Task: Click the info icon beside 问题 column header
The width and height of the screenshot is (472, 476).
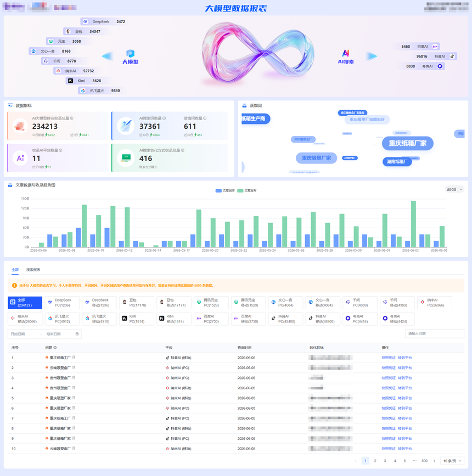Action: pos(55,348)
